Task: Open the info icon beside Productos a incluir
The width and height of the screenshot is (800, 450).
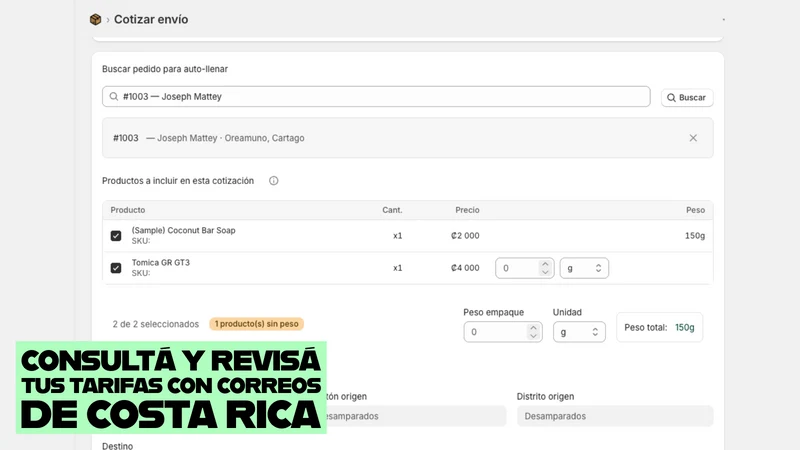Action: 273,181
